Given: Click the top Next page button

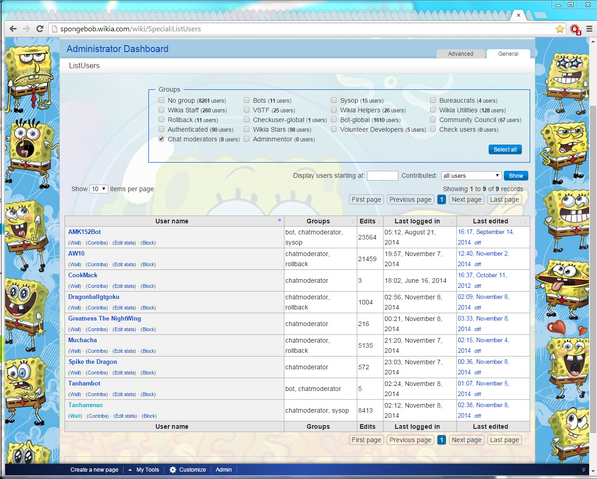Looking at the screenshot, I should click(466, 200).
